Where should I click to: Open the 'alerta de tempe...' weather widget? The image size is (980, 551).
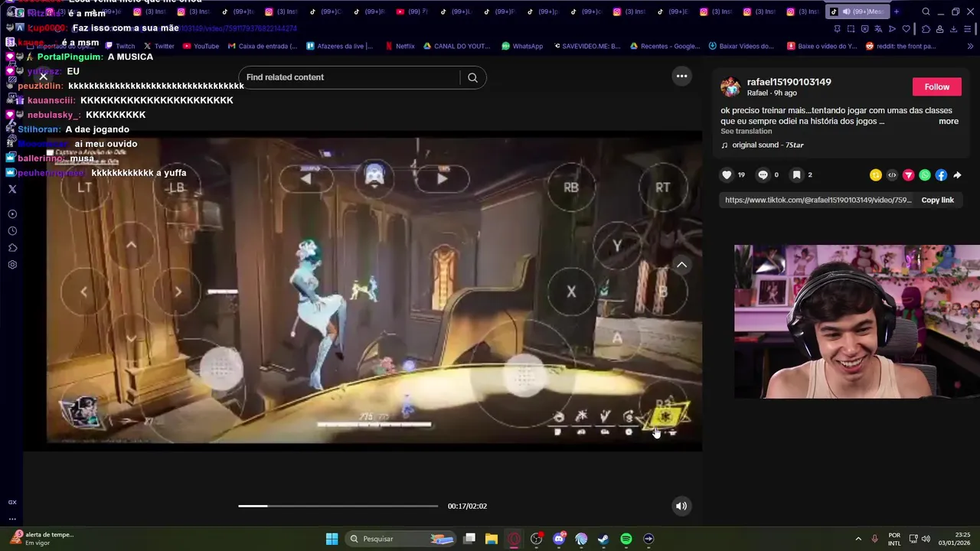43,539
